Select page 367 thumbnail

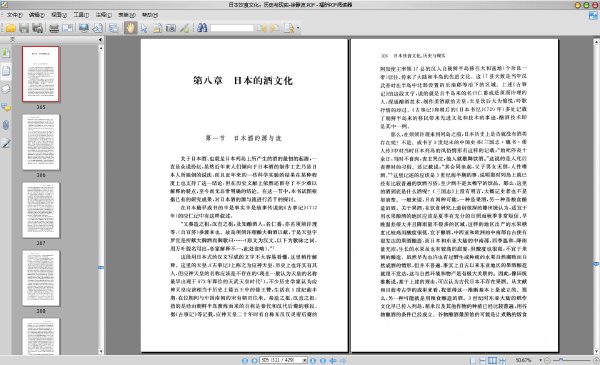point(41,210)
